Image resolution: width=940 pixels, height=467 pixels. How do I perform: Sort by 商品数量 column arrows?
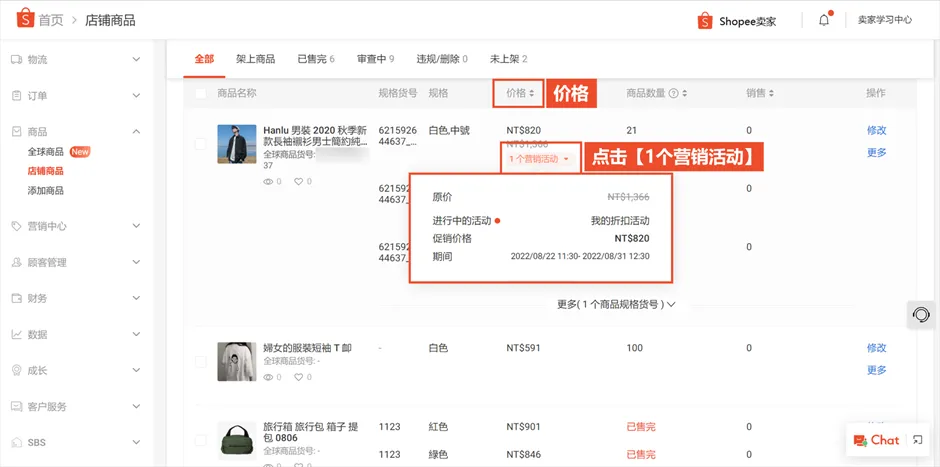[684, 93]
